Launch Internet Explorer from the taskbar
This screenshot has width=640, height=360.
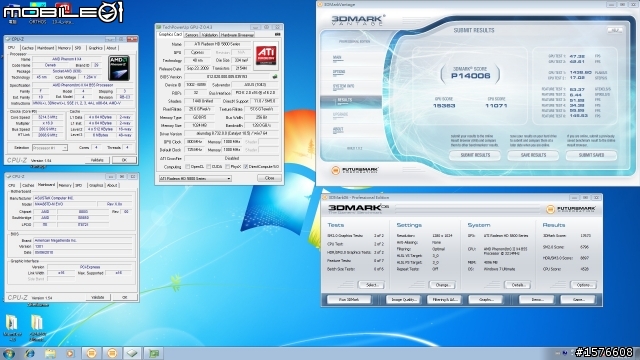30,353
